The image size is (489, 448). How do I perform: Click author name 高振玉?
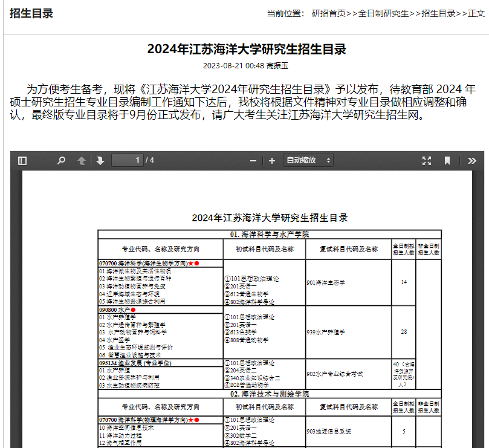click(x=277, y=66)
